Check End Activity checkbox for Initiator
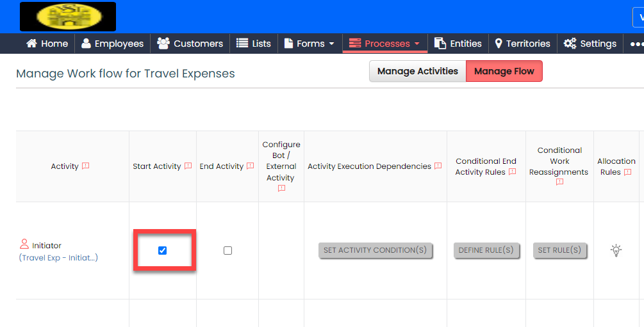The height and width of the screenshot is (327, 644). tap(227, 250)
